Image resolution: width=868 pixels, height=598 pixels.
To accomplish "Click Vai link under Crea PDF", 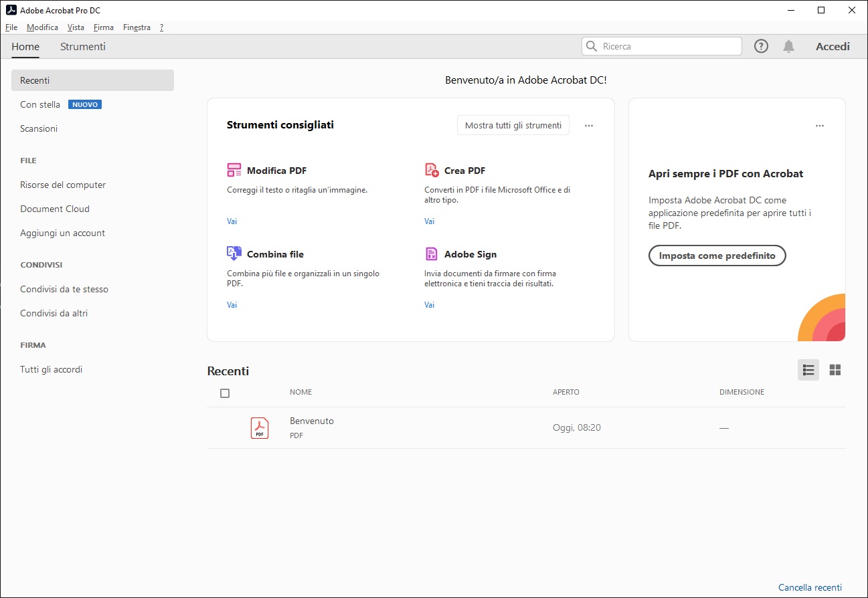I will click(x=429, y=221).
